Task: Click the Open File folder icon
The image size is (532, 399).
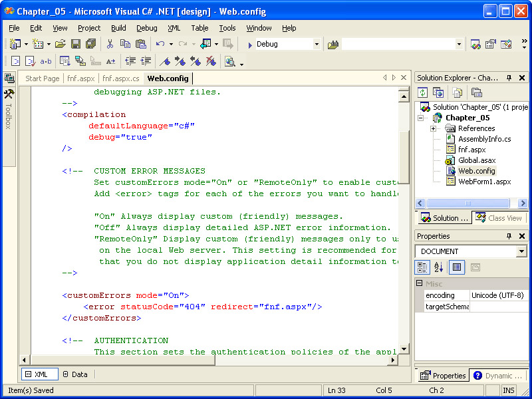Action: pos(61,44)
